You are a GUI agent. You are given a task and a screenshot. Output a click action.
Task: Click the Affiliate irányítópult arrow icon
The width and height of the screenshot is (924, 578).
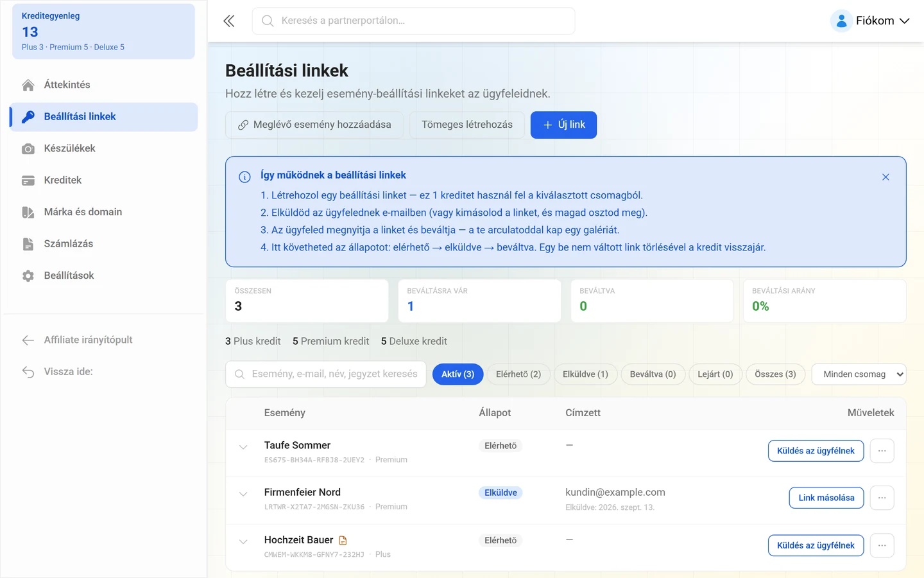click(x=28, y=340)
